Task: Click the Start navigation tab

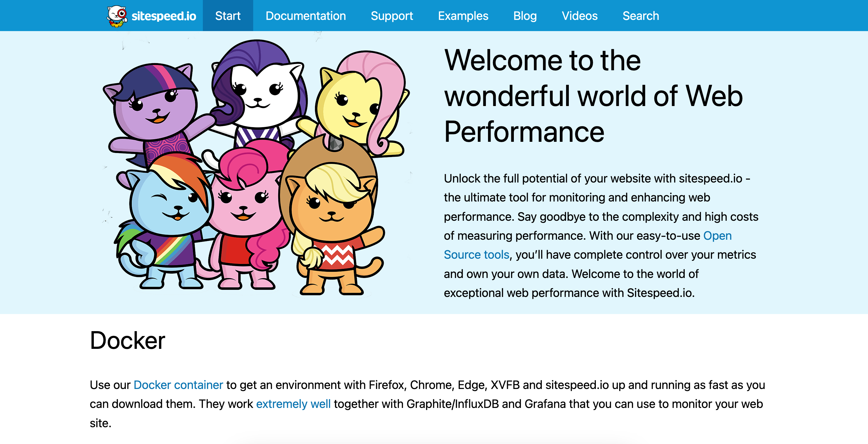Action: (227, 16)
